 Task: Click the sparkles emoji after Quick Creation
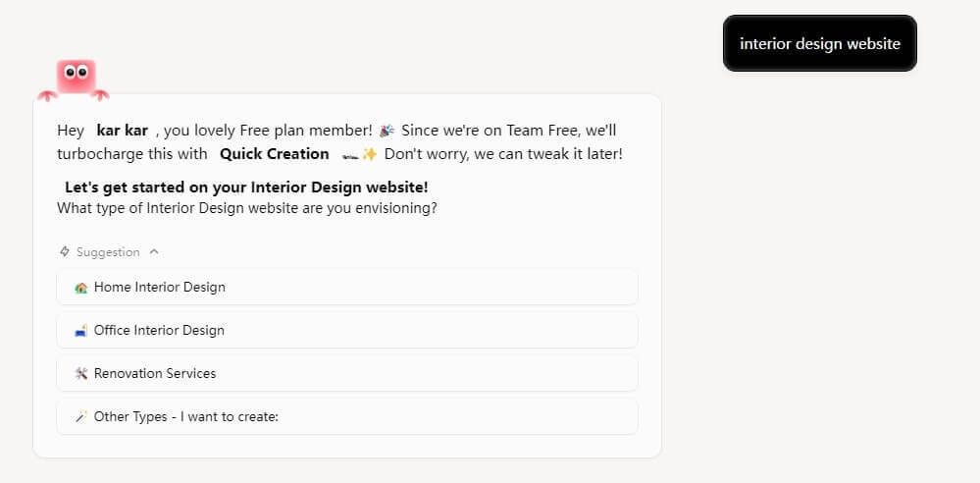pos(370,154)
